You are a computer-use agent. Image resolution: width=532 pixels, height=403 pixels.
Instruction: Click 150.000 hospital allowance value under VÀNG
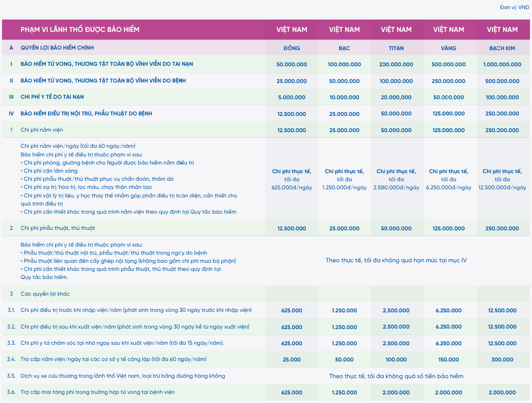[x=448, y=359]
